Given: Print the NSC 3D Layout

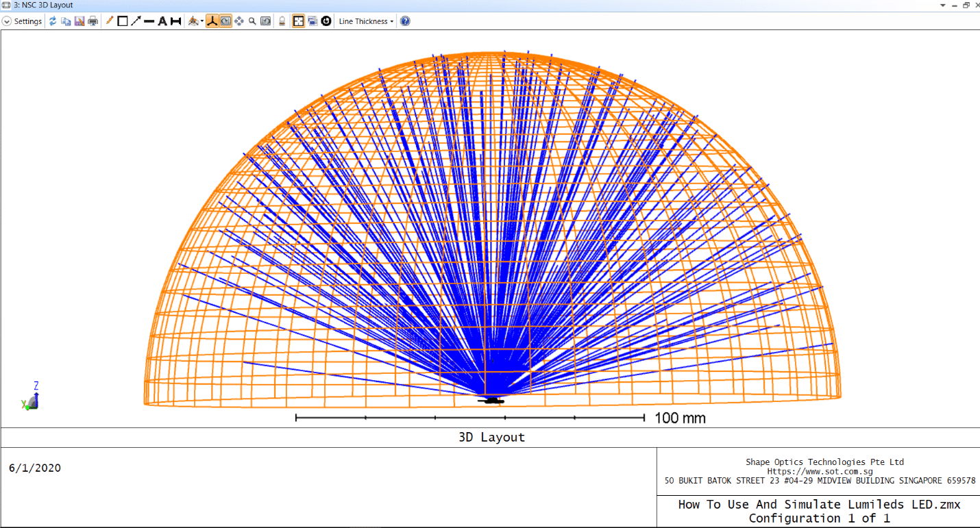Looking at the screenshot, I should pyautogui.click(x=93, y=21).
